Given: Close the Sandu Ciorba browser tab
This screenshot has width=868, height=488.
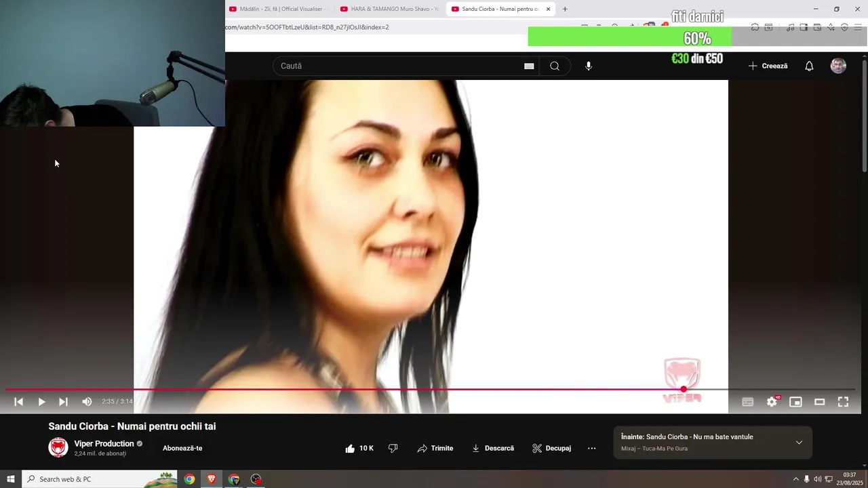Looking at the screenshot, I should coord(549,9).
